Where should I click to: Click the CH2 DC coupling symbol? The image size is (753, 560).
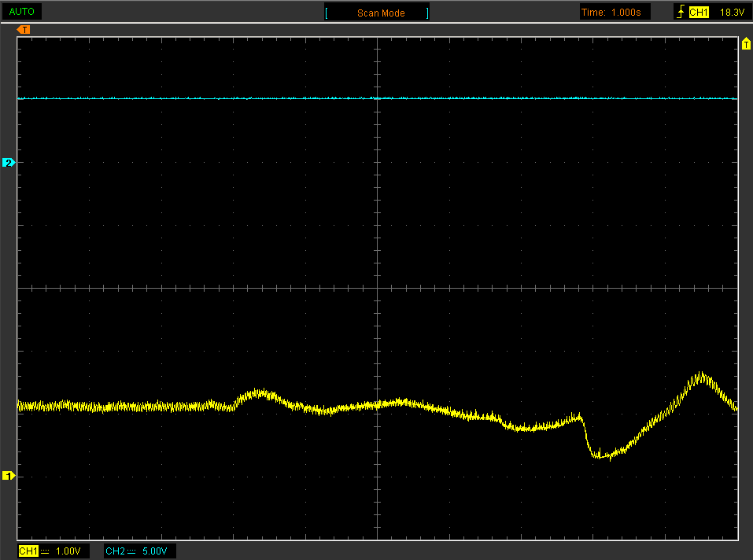coord(131,551)
